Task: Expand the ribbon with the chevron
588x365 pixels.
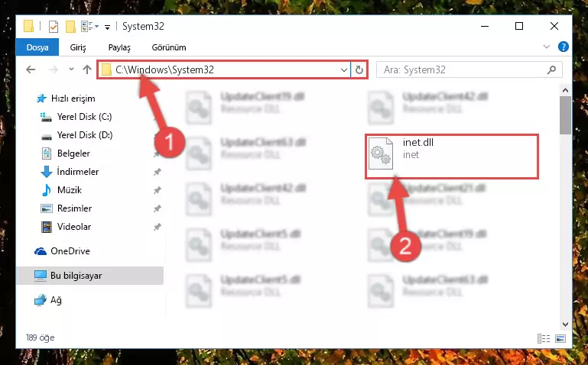Action: point(547,47)
